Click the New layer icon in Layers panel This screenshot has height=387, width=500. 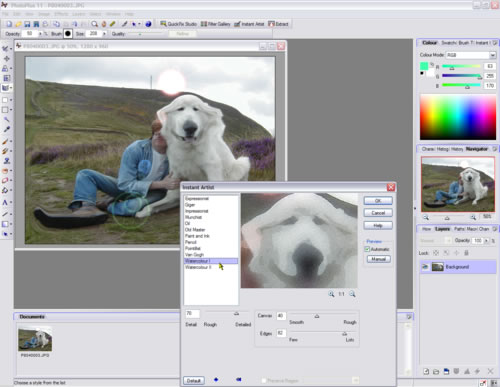426,371
